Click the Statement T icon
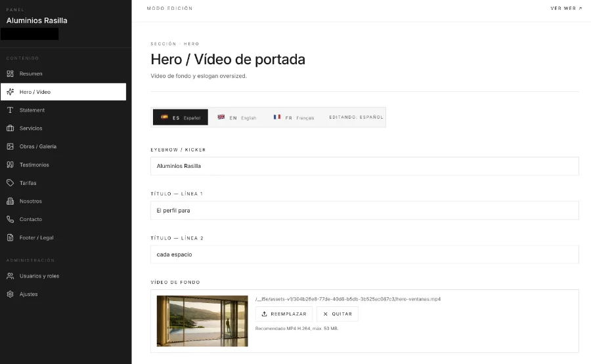The height and width of the screenshot is (364, 591). click(10, 110)
